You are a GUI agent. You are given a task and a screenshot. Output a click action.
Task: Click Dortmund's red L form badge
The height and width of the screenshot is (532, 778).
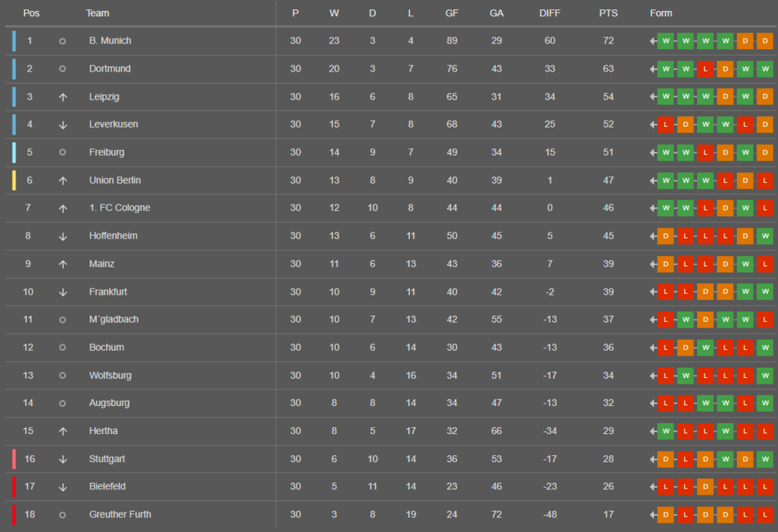[x=705, y=69]
